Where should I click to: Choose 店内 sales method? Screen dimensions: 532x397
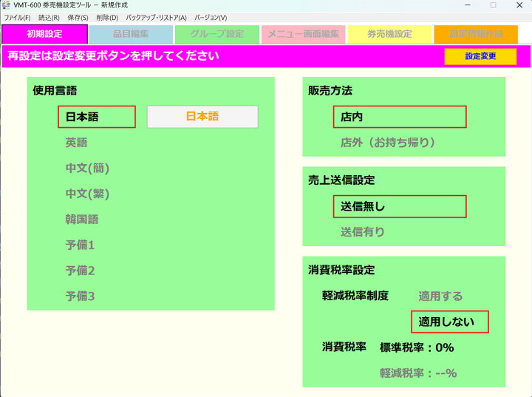tap(400, 117)
